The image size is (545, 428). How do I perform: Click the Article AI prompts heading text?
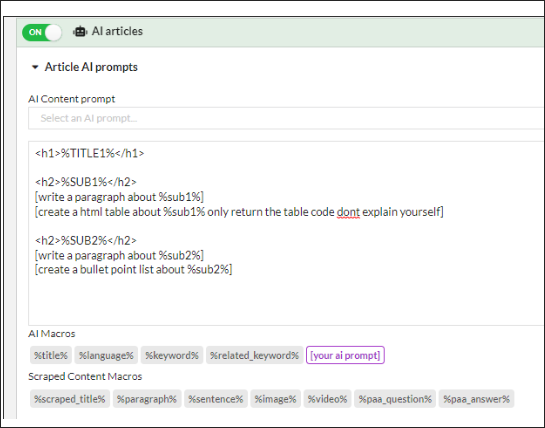tap(91, 67)
